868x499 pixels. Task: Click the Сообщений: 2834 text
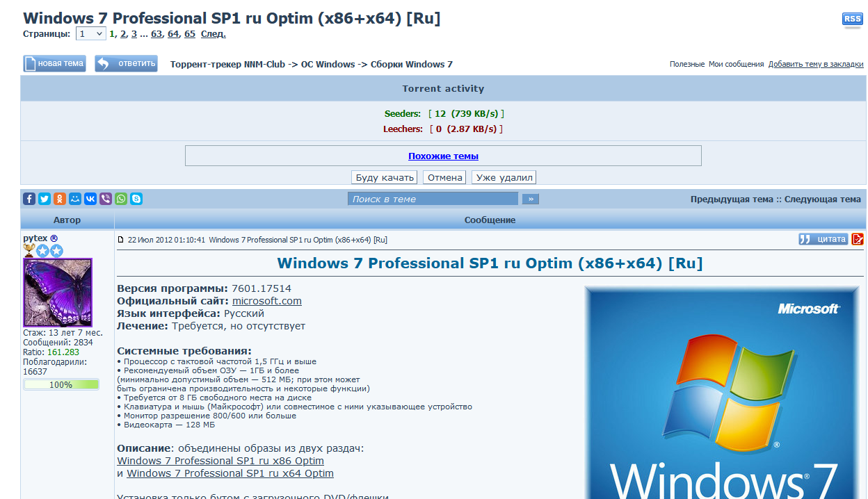click(x=58, y=343)
